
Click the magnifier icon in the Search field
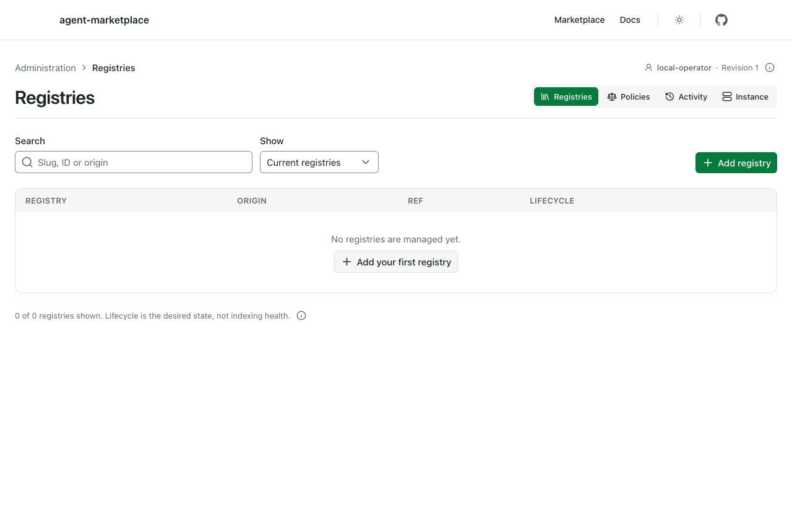point(27,162)
